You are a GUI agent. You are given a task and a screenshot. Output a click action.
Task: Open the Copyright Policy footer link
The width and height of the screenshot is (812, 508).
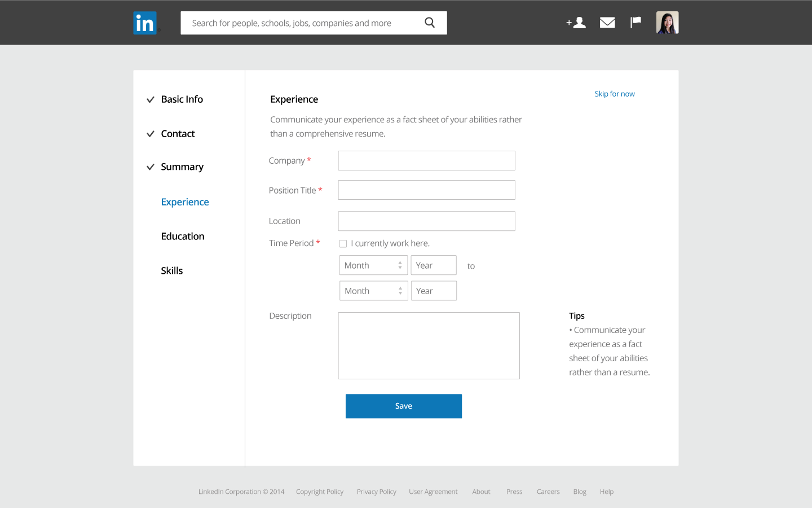320,492
